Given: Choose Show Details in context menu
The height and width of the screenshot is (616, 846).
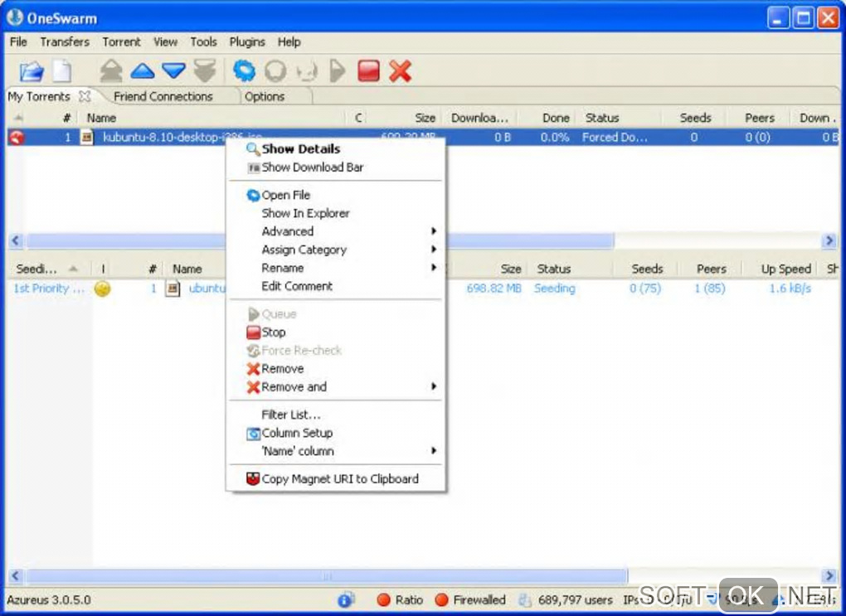Looking at the screenshot, I should tap(336, 149).
